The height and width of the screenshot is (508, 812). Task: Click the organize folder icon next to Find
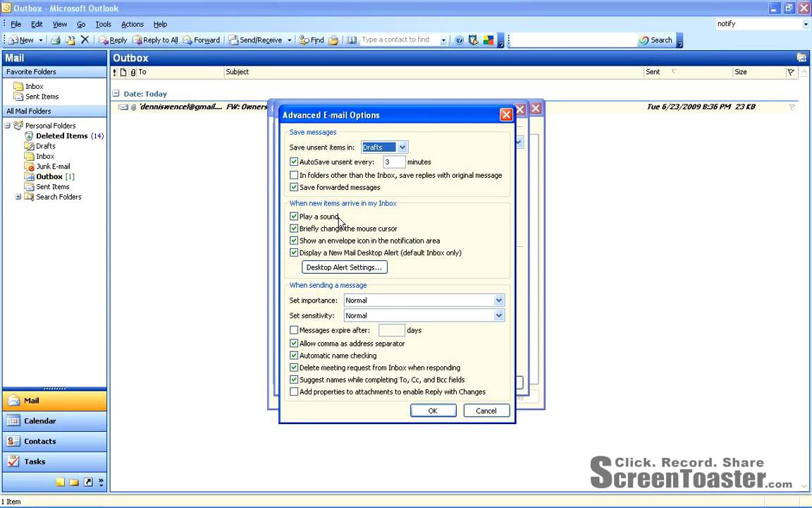333,40
